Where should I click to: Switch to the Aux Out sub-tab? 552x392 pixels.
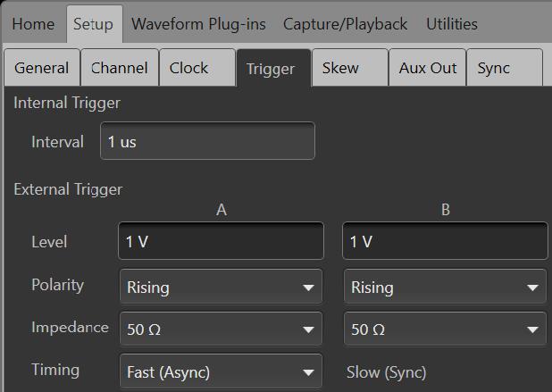click(x=428, y=68)
